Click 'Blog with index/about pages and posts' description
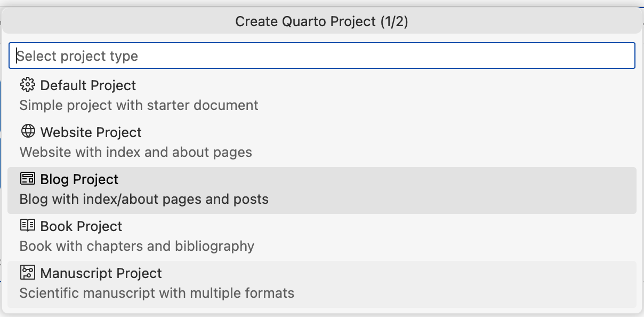Screen dimensions: 644x317 click(144, 199)
